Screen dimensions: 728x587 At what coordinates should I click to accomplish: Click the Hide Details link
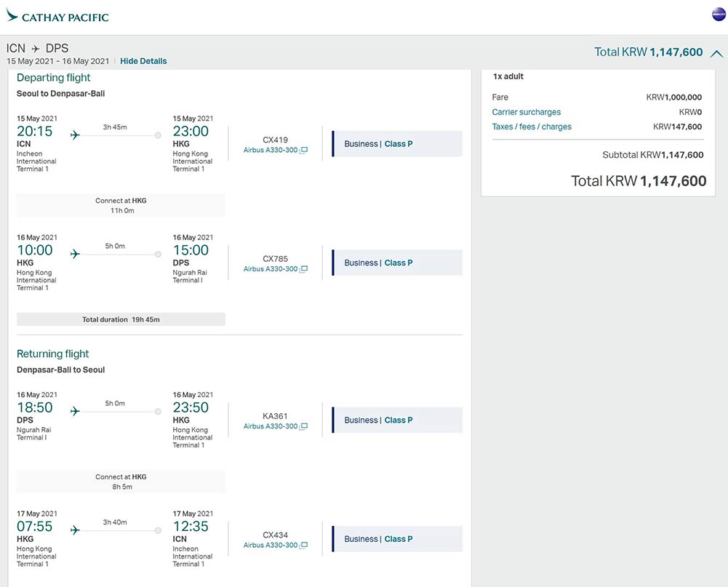pyautogui.click(x=143, y=61)
